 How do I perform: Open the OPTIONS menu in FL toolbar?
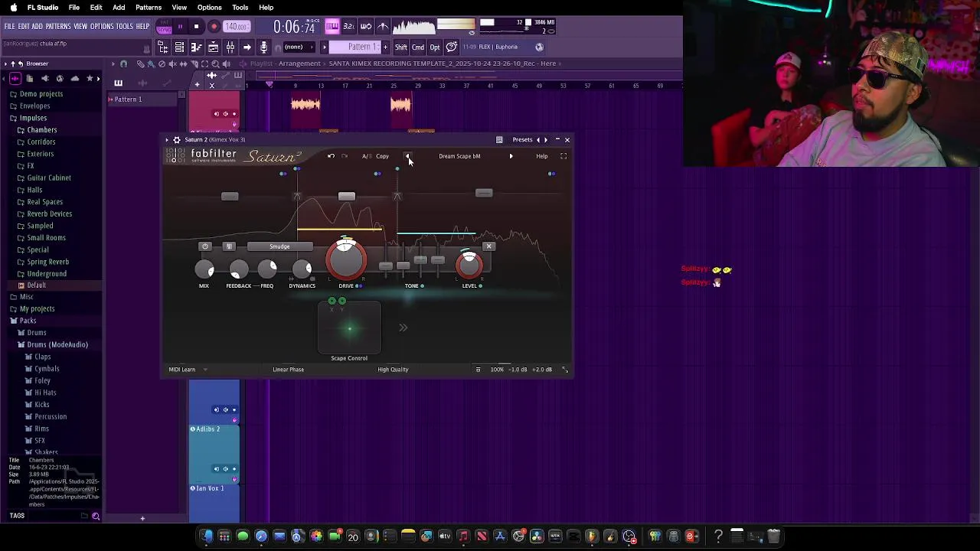[x=102, y=27]
